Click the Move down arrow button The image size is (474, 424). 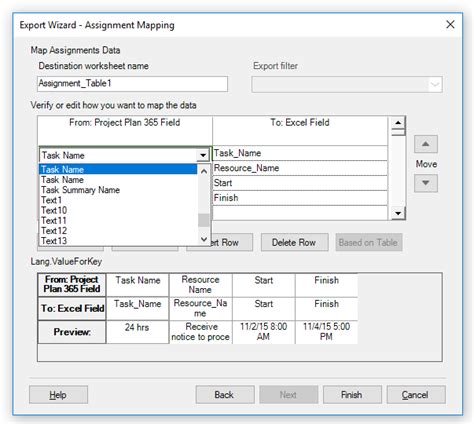(x=426, y=183)
